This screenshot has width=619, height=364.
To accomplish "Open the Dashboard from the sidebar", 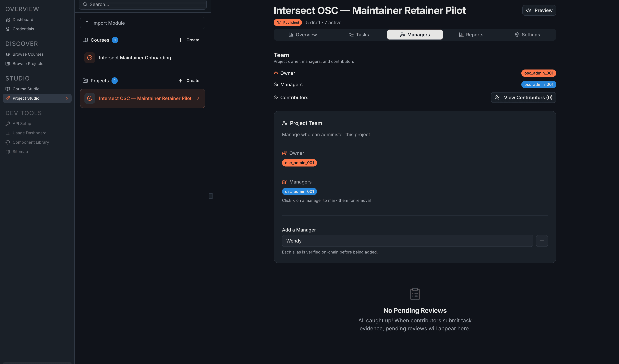I will click(23, 19).
